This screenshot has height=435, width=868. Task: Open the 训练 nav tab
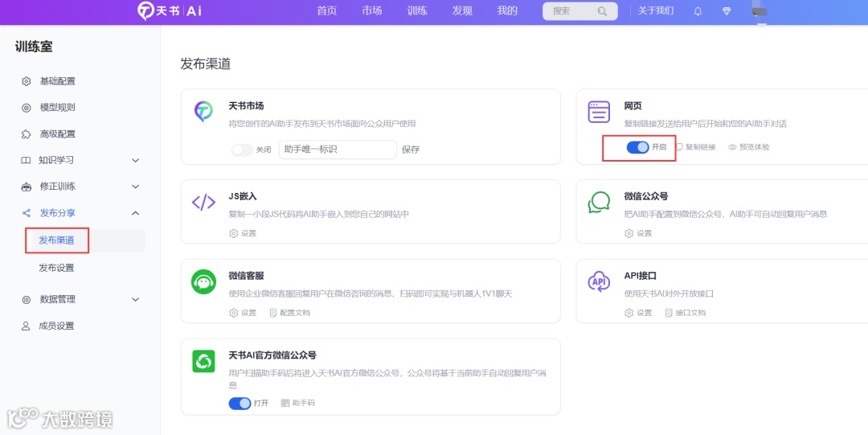(x=417, y=11)
